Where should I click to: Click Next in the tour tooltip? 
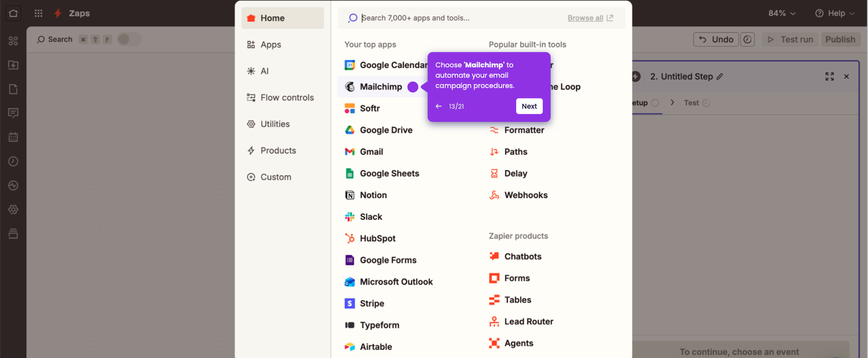click(529, 106)
